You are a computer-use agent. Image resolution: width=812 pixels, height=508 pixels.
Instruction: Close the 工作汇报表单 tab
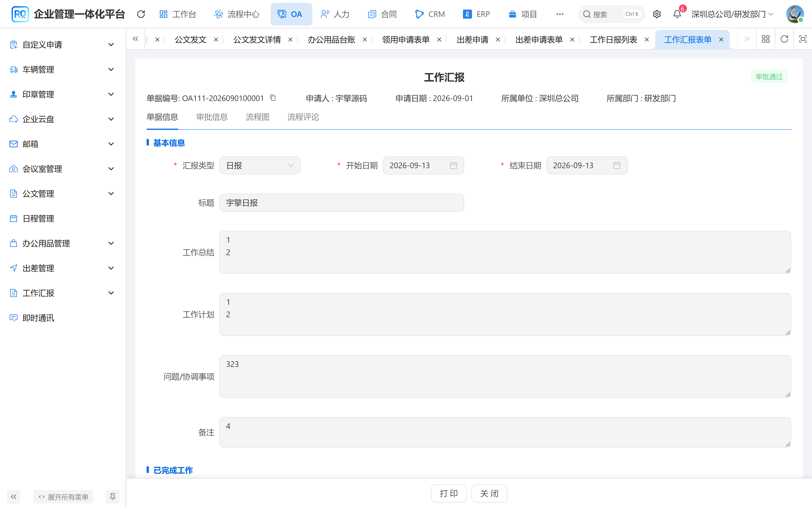click(x=721, y=40)
